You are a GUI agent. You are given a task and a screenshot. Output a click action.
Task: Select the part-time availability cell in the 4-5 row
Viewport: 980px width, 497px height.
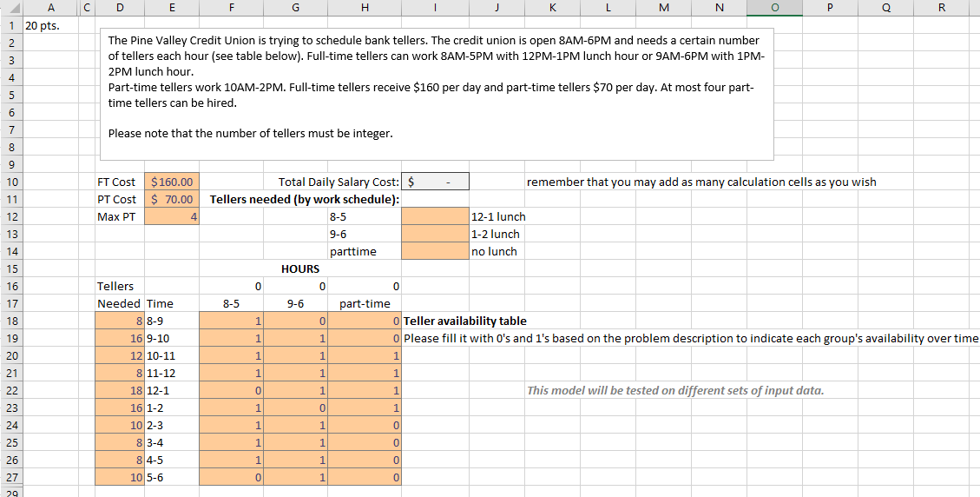tap(365, 461)
